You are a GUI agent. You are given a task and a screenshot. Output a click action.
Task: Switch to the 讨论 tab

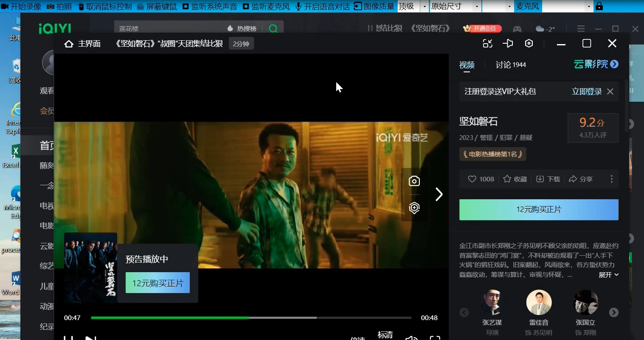tap(504, 64)
